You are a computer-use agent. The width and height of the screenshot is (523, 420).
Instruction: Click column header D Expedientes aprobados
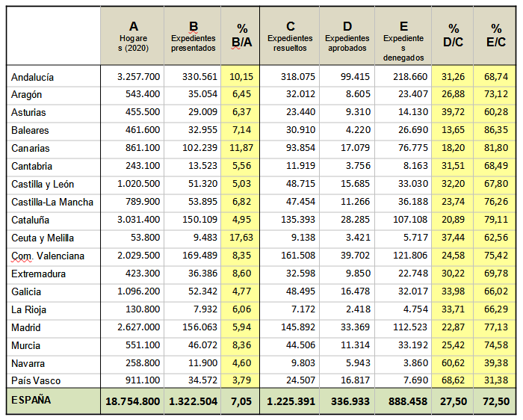coord(347,36)
